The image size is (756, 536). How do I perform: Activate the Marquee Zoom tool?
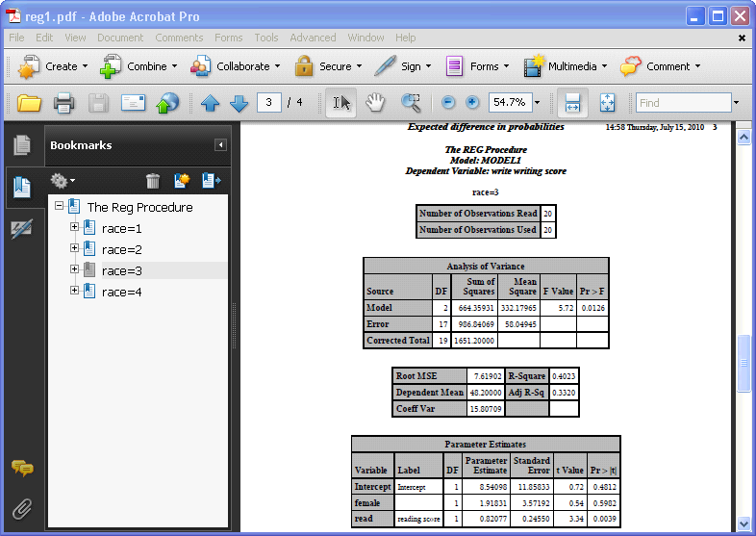411,102
